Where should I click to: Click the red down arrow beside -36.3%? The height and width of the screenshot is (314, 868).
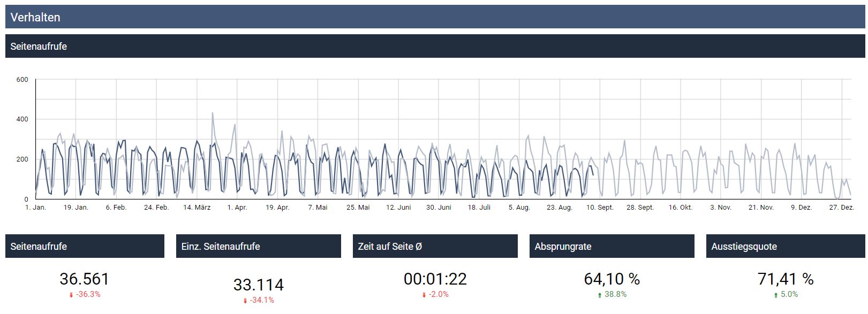click(71, 295)
